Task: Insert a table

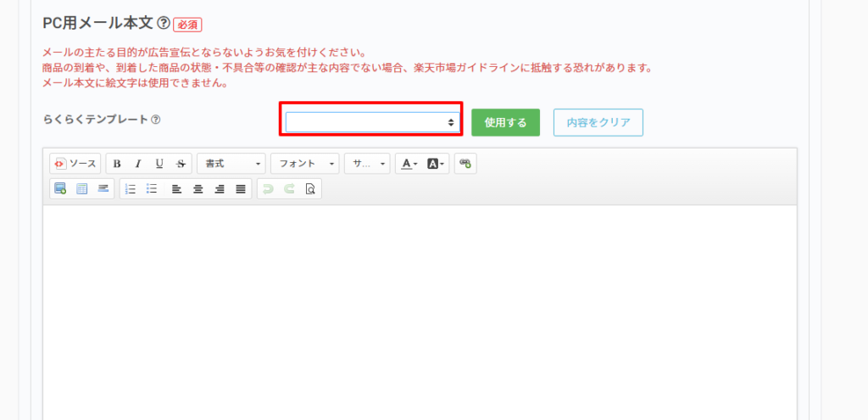Action: (x=82, y=188)
